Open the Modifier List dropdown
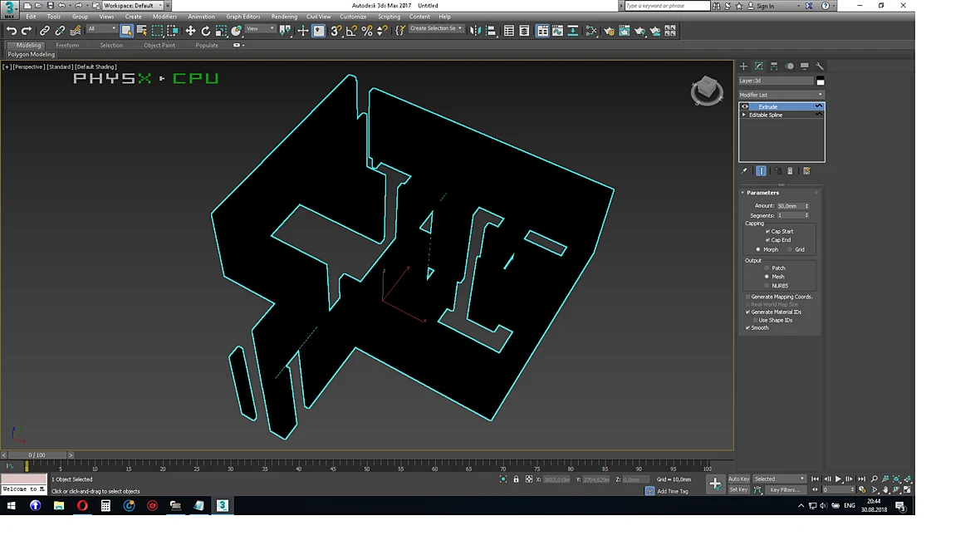This screenshot has height=560, width=980. tap(782, 95)
